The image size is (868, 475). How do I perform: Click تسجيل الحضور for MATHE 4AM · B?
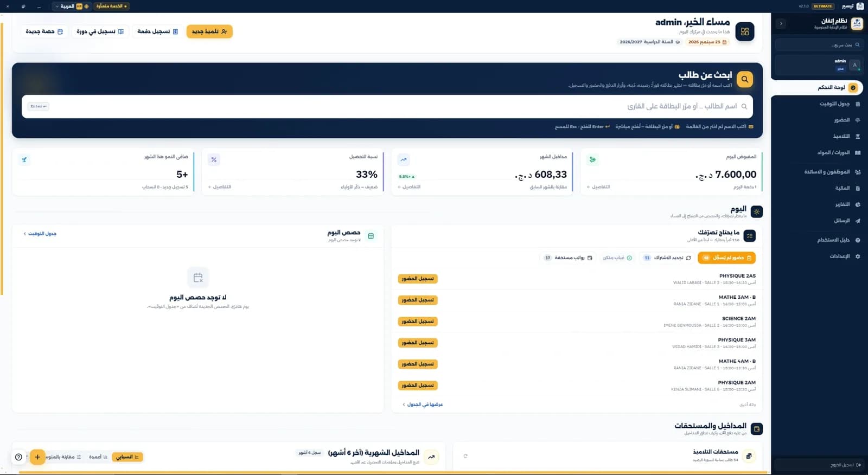(x=418, y=364)
